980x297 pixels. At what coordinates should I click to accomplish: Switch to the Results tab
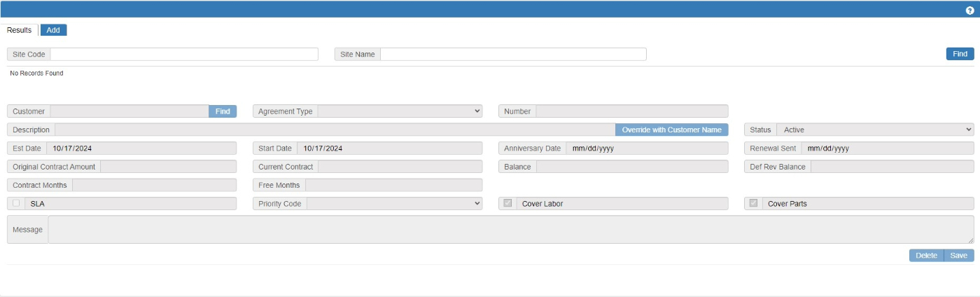tap(20, 30)
